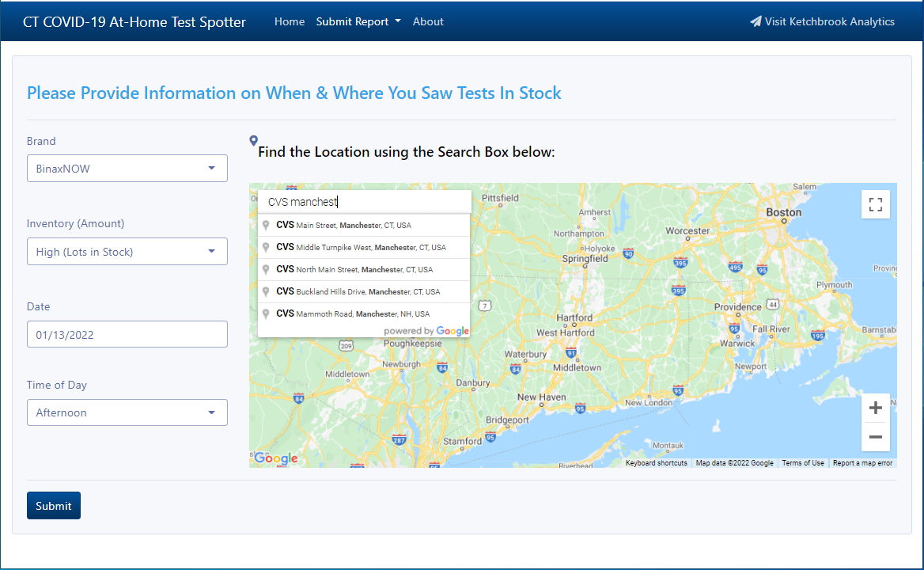Click the Waterbury label on the map
The width and height of the screenshot is (924, 570).
tap(525, 354)
